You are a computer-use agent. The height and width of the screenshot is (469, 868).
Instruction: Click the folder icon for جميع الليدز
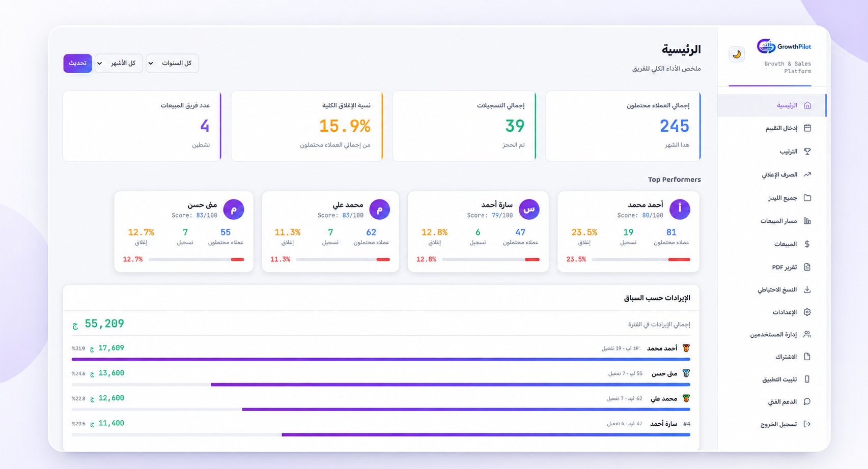(807, 198)
